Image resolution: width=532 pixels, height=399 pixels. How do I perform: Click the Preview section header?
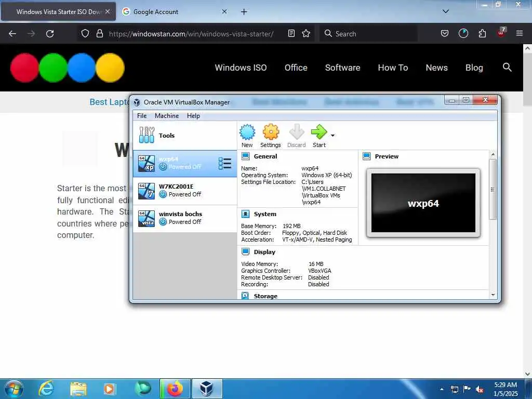pos(387,156)
